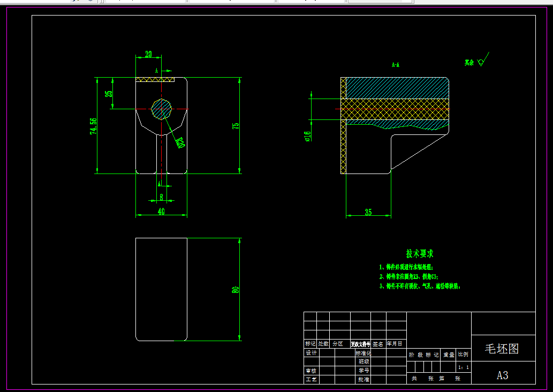The image size is (553, 392).
Task: Click the dimension text 40
Action: coord(161,212)
